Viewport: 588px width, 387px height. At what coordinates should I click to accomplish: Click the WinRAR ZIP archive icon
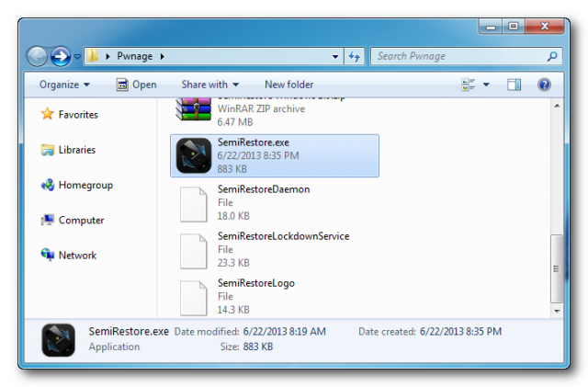pyautogui.click(x=194, y=109)
